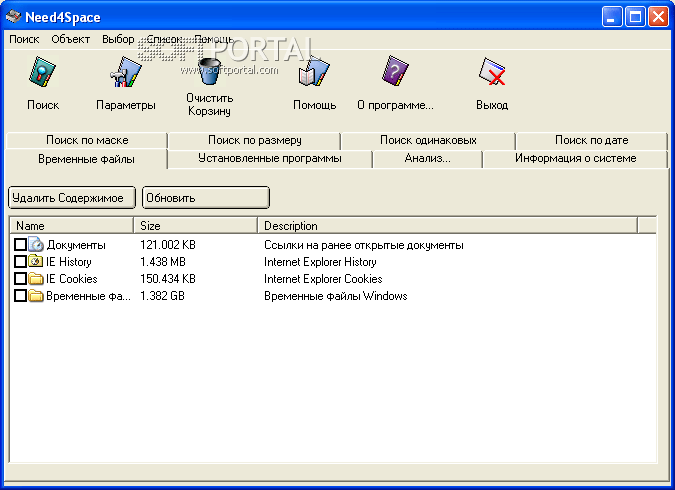Click the Удалить Содержимое button
Image resolution: width=675 pixels, height=490 pixels.
pos(72,198)
